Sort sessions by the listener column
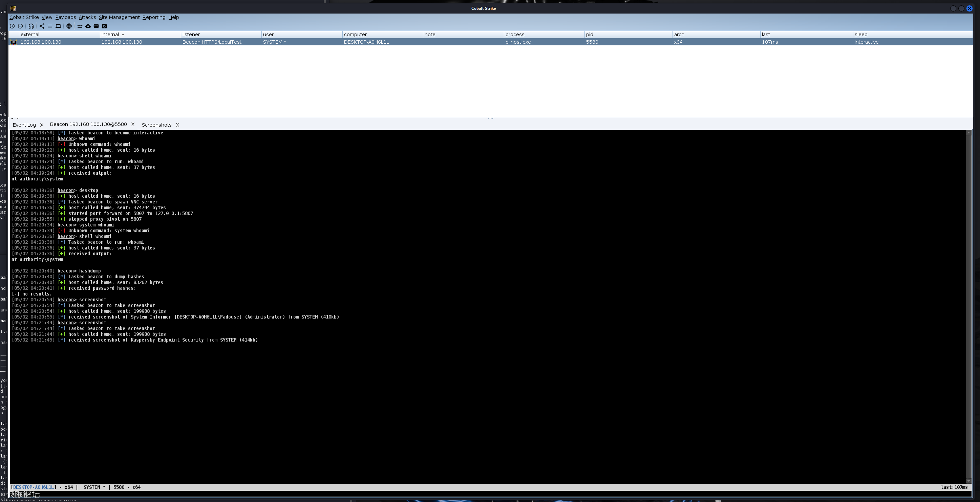The height and width of the screenshot is (502, 980). point(221,35)
